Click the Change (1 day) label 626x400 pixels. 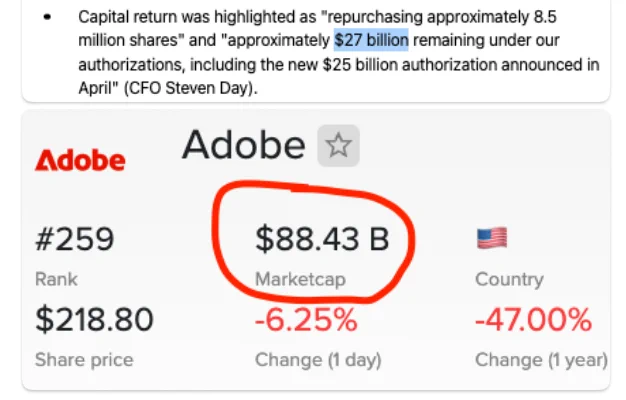tap(318, 360)
